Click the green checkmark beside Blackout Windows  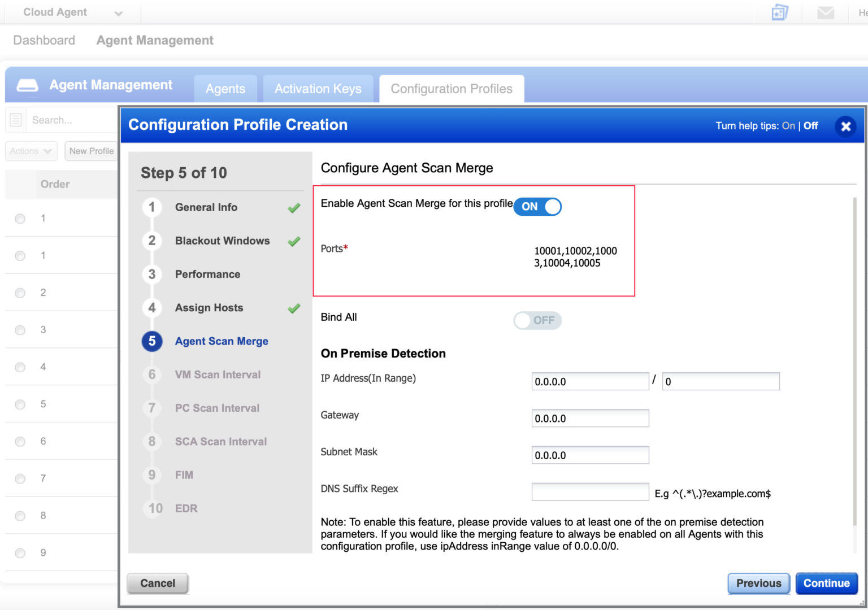pyautogui.click(x=293, y=241)
